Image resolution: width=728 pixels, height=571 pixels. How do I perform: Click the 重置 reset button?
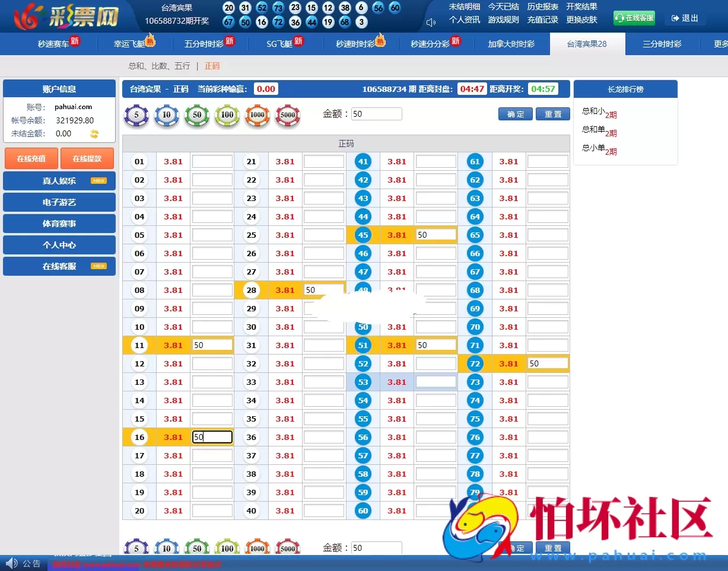click(x=552, y=114)
